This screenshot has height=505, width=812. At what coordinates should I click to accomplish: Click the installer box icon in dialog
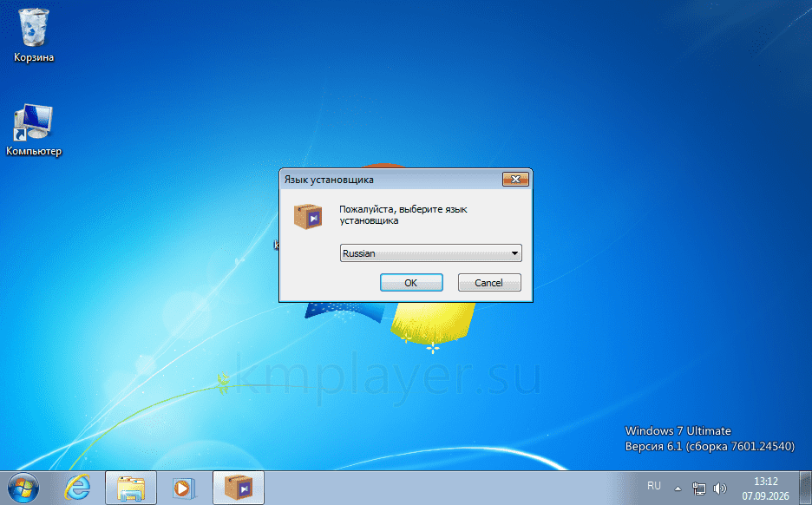pos(308,216)
